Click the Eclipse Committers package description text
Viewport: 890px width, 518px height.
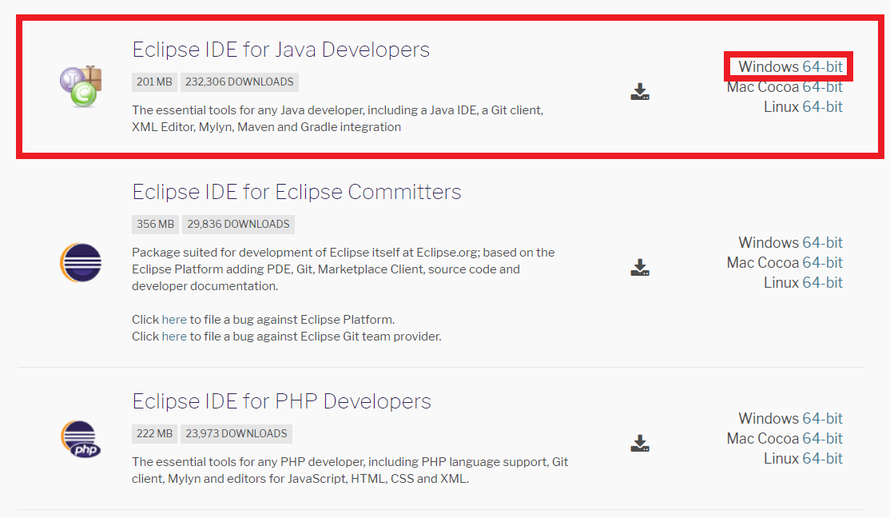343,269
